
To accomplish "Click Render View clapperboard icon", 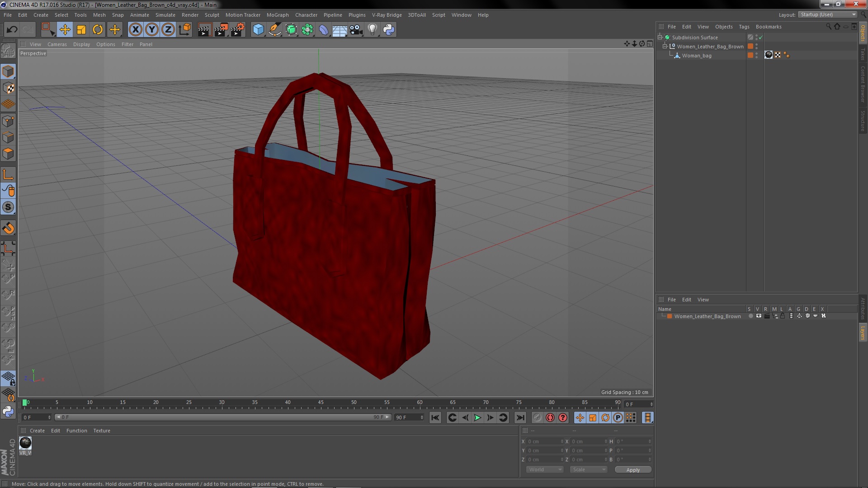I will click(x=204, y=30).
